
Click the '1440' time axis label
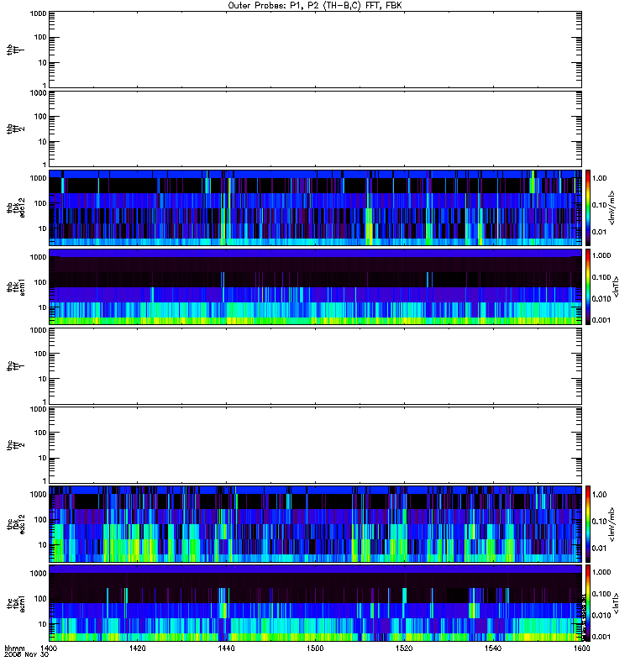click(x=226, y=648)
